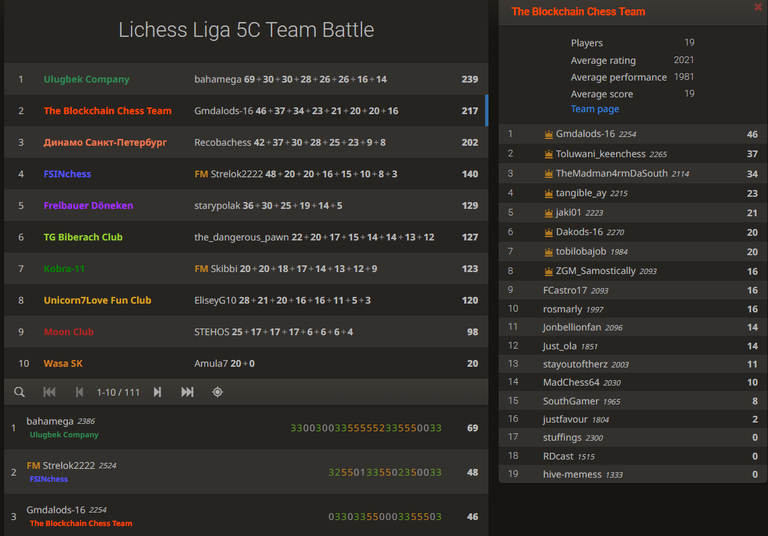The width and height of the screenshot is (768, 536).
Task: Click Ulugbek Company total score 239
Action: (x=469, y=79)
